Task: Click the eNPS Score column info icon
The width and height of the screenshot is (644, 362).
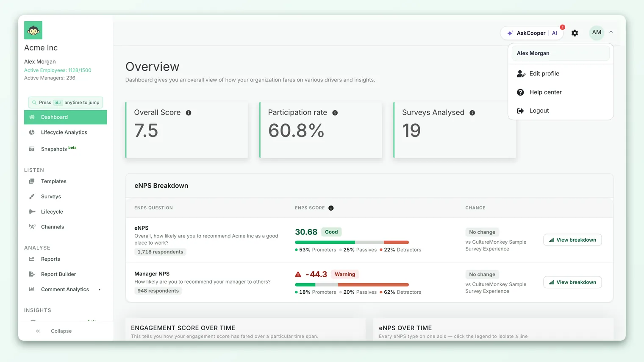Action: [x=331, y=208]
